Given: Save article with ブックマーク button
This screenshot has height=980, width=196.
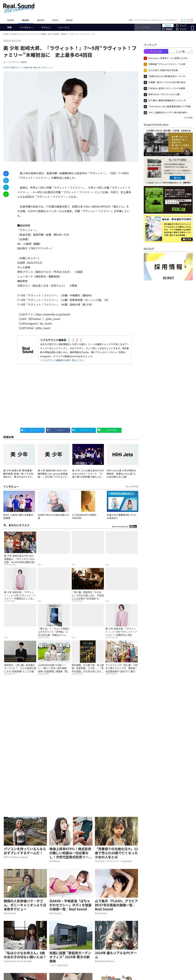Looking at the screenshot, I should [x=84, y=430].
